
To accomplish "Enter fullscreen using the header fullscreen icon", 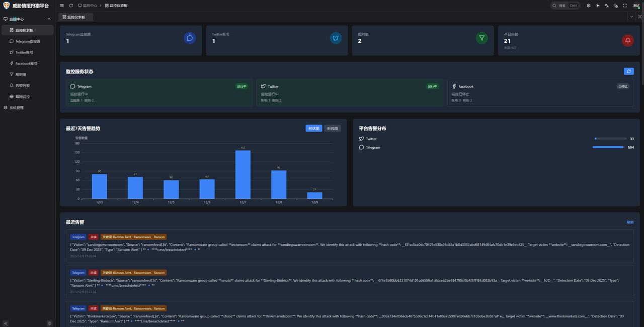I will (625, 6).
